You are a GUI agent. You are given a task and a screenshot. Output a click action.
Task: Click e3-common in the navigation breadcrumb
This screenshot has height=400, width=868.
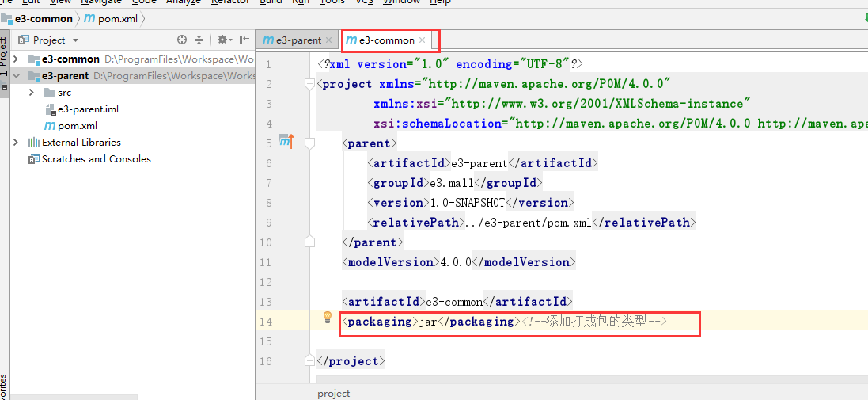pos(44,18)
